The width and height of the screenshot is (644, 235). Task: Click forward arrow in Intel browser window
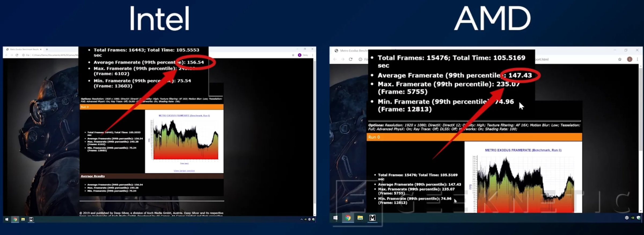pos(12,55)
